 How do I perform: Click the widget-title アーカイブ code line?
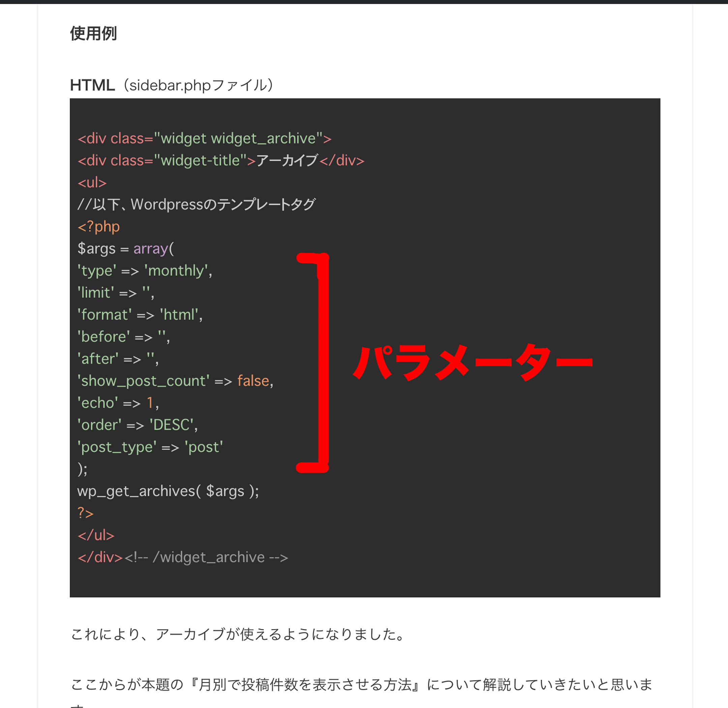point(221,160)
